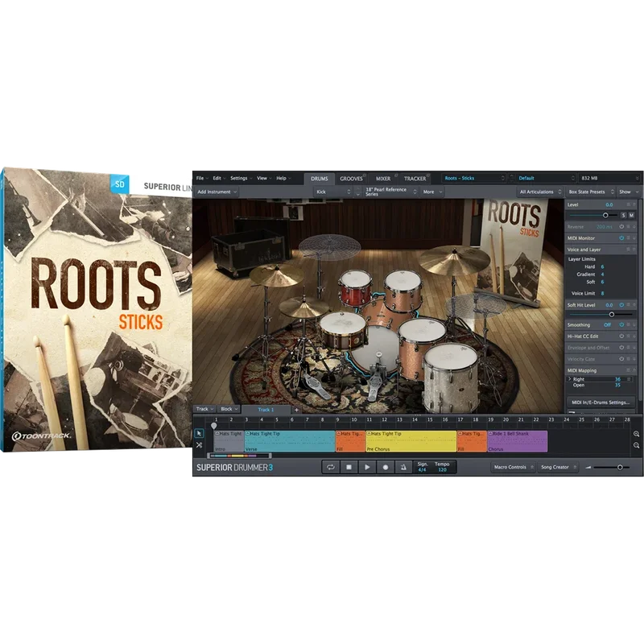Screen dimensions: 644x644
Task: Select the scissors cut tool
Action: pos(199,445)
